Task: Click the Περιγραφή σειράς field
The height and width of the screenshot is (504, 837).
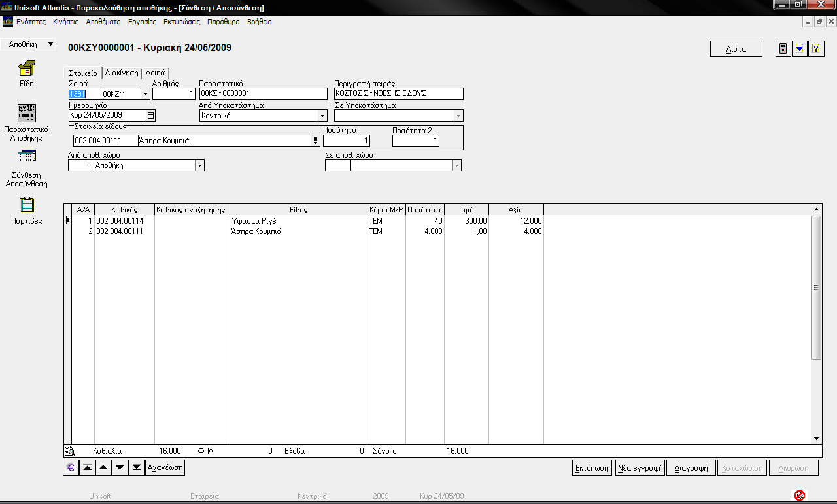Action: pyautogui.click(x=399, y=94)
